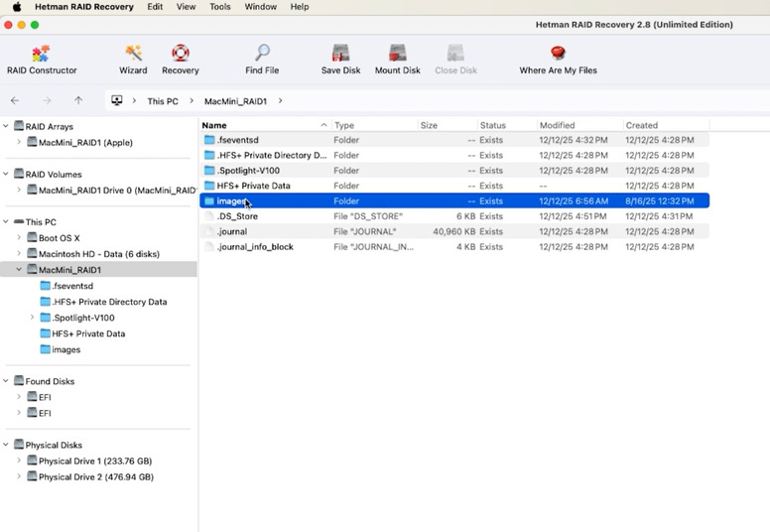Select images folder in sidebar tree

pyautogui.click(x=61, y=349)
